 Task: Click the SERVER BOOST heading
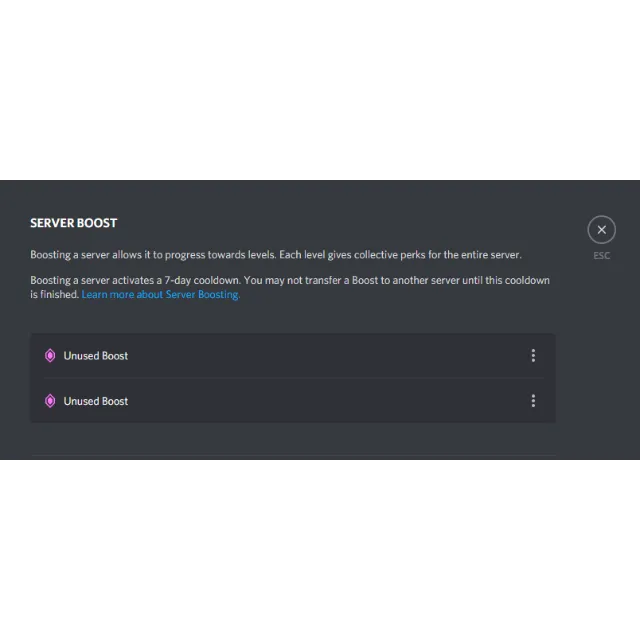pyautogui.click(x=73, y=223)
